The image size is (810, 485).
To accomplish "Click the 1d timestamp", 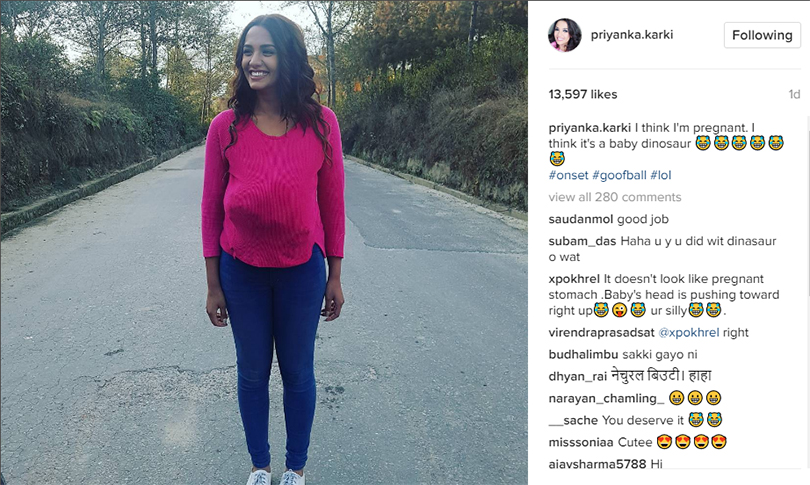I will (x=794, y=94).
